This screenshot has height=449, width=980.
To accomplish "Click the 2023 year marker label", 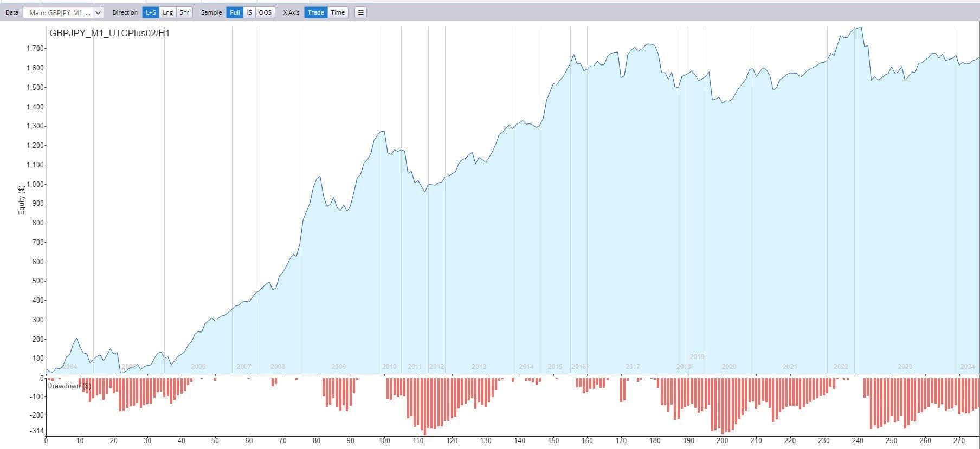I will pos(905,367).
